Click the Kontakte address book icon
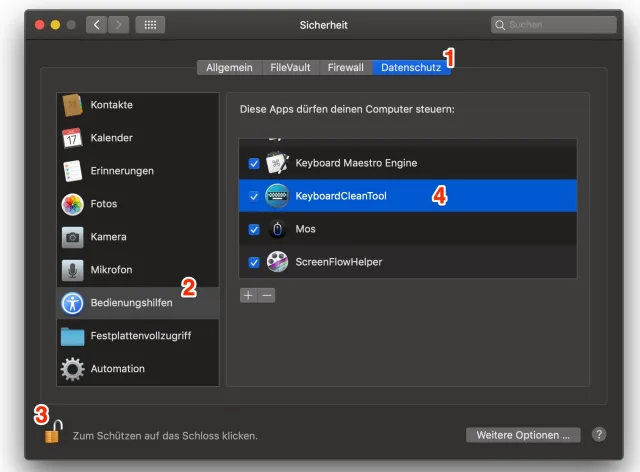 tap(73, 105)
